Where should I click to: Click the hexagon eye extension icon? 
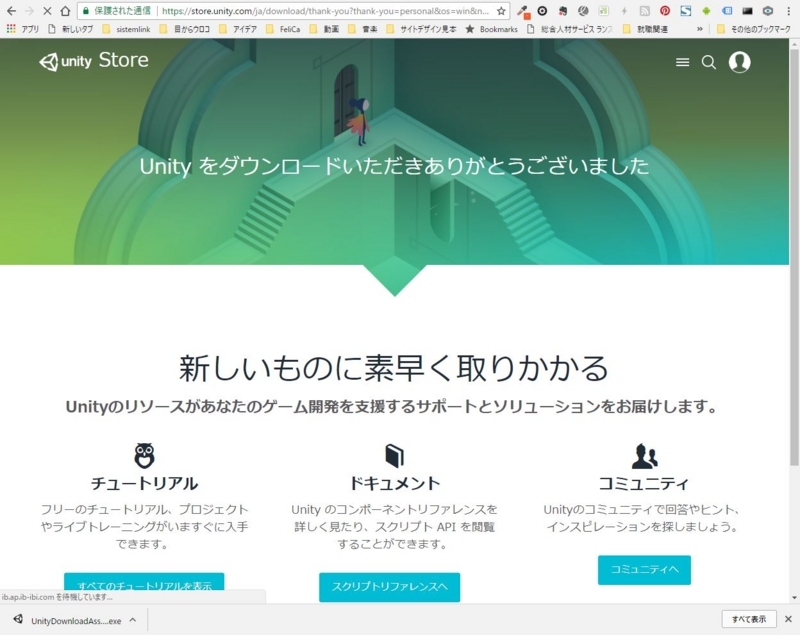[x=767, y=11]
